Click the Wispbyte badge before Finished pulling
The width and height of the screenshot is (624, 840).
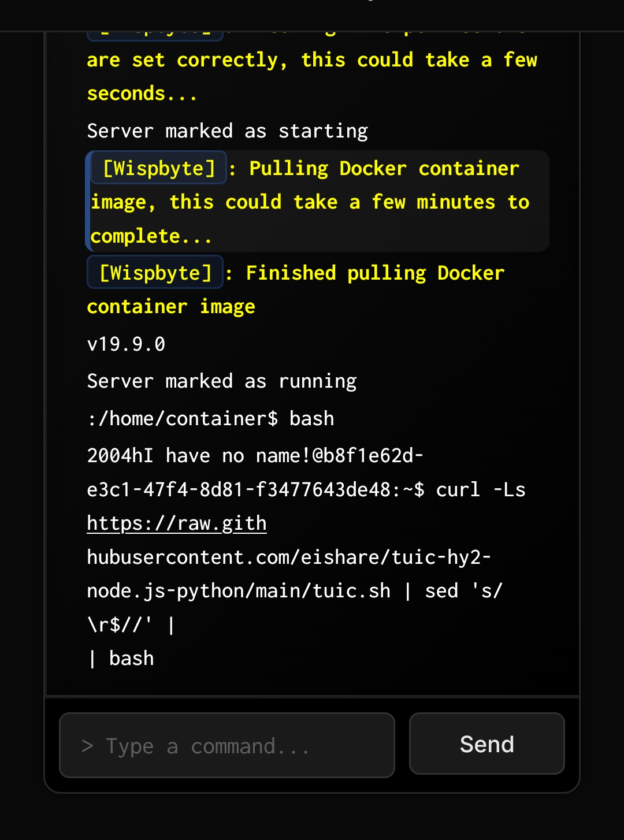click(x=155, y=273)
